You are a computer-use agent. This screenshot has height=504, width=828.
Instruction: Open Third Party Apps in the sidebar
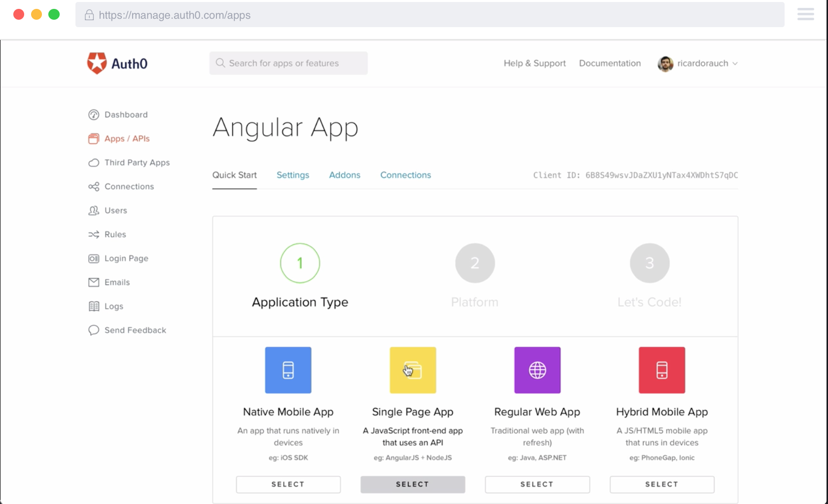tap(137, 163)
